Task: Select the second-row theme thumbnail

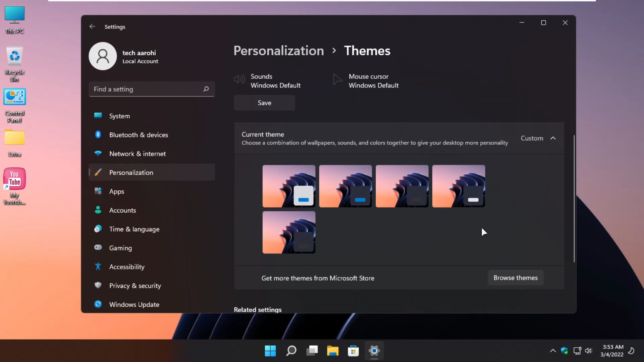Action: pyautogui.click(x=289, y=232)
